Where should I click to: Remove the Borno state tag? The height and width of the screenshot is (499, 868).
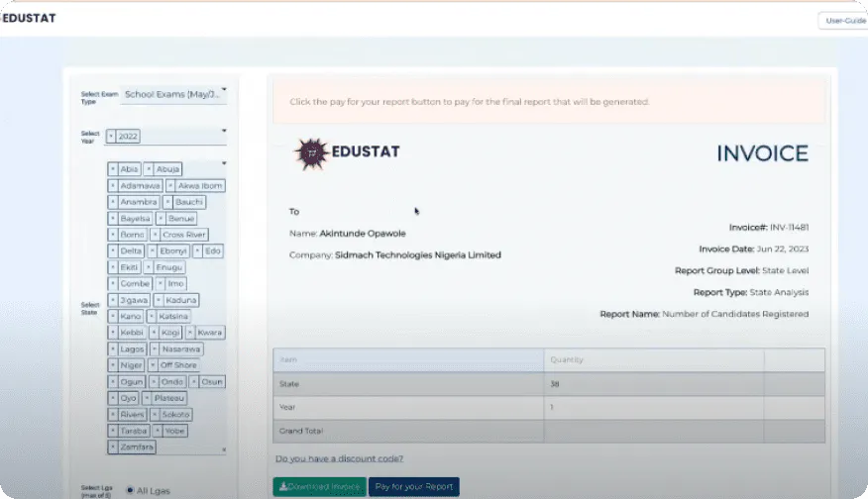[113, 235]
